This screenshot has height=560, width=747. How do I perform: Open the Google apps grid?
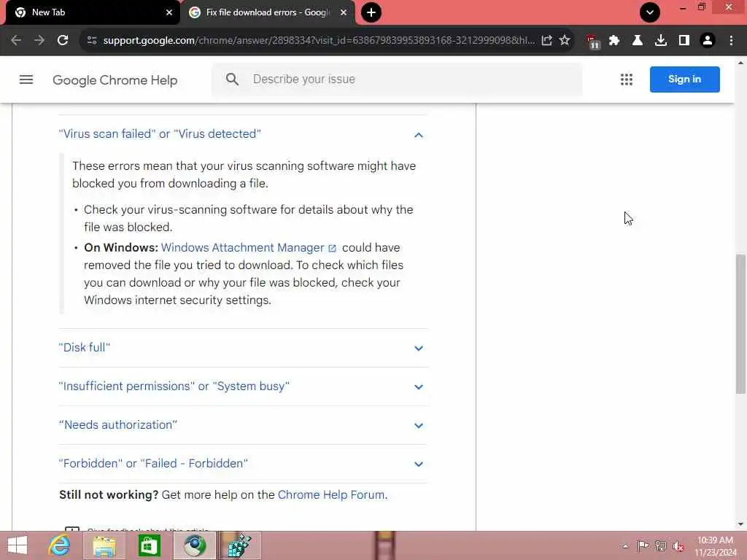tap(627, 79)
